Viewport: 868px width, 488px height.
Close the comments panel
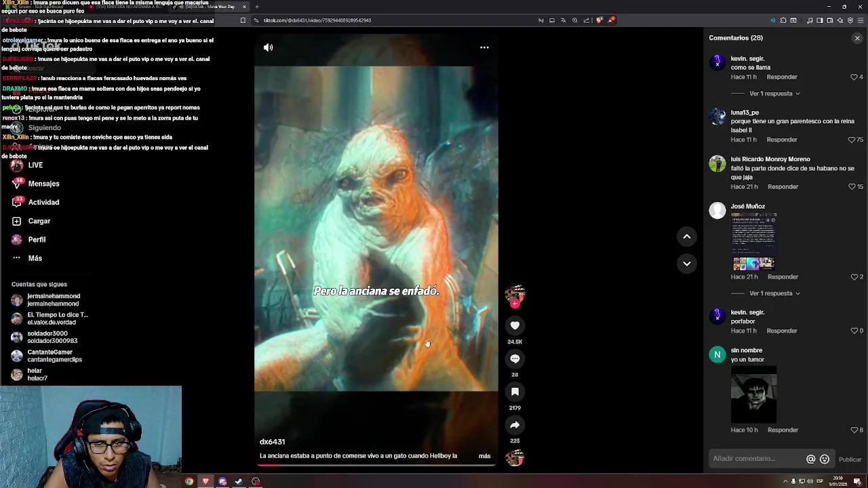point(857,38)
